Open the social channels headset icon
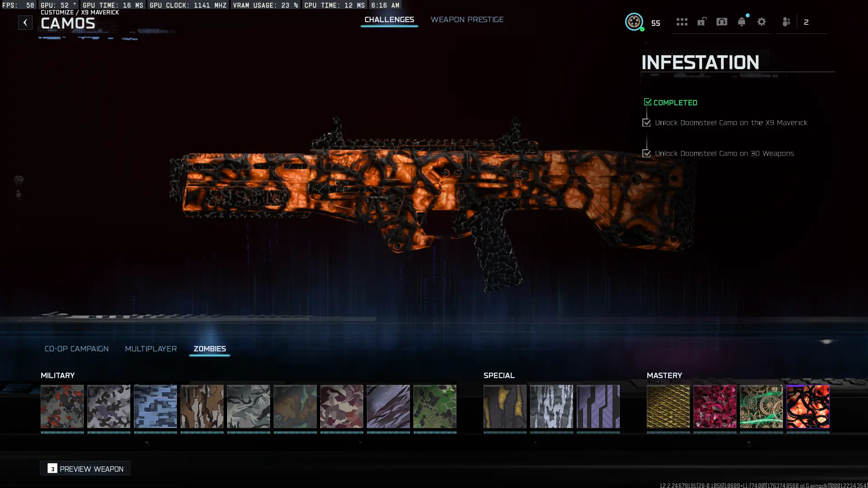Screen dimensions: 868x488 tap(722, 22)
